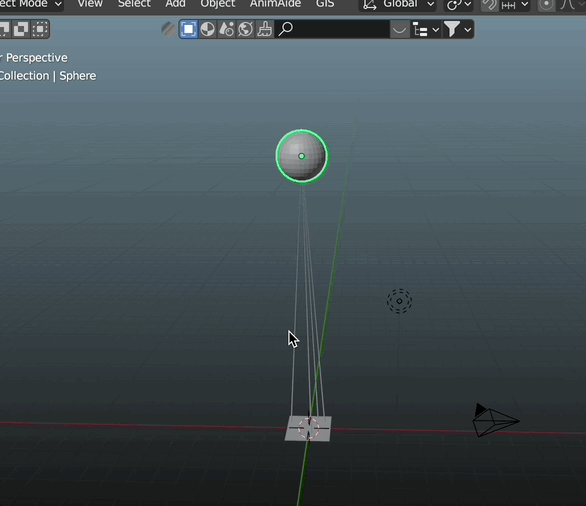Click the overlapping squares select mode icon
This screenshot has height=506, width=586.
point(21,29)
